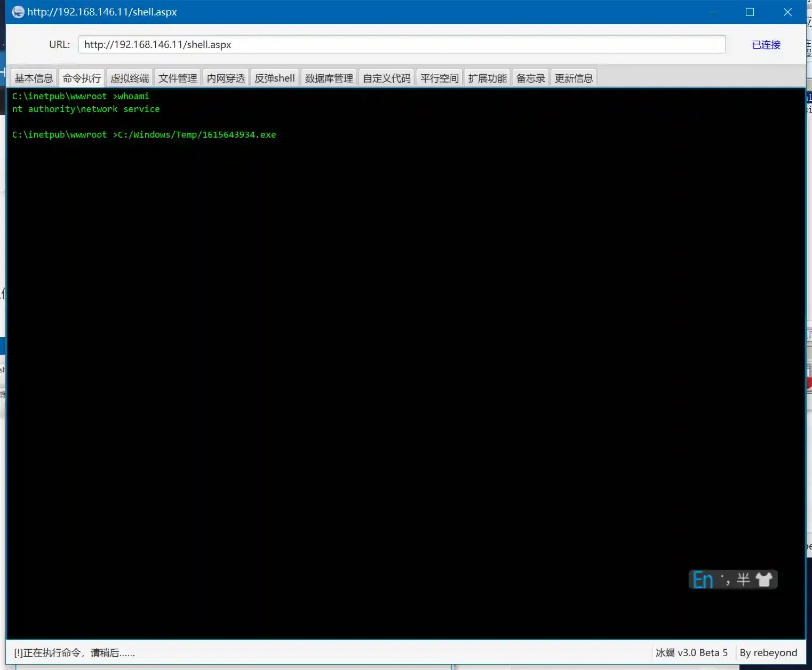Open the 反弹shell tab

[275, 78]
